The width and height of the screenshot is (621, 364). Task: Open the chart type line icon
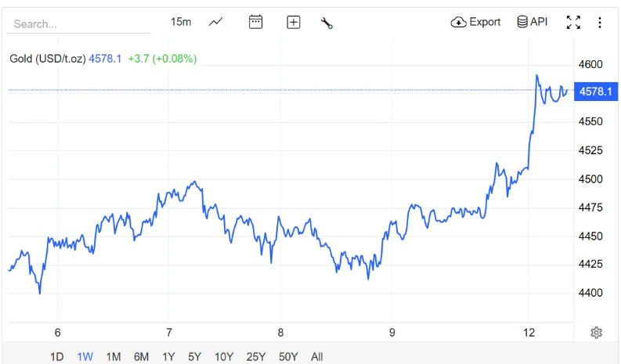(216, 22)
